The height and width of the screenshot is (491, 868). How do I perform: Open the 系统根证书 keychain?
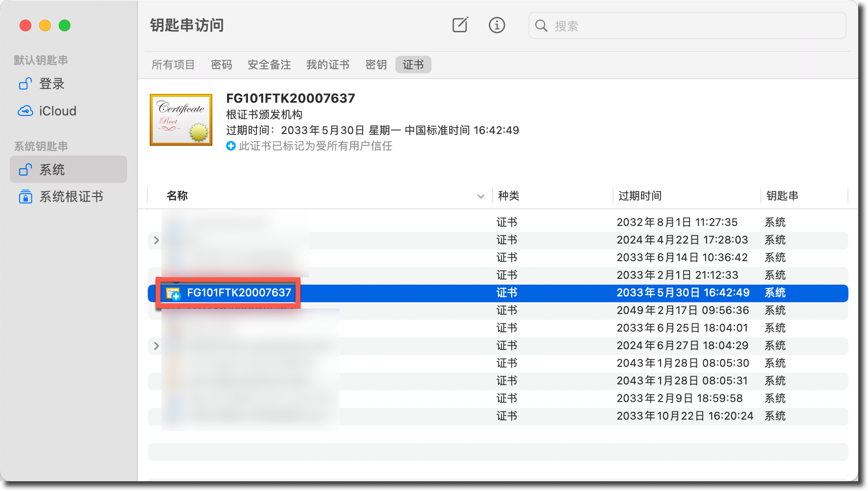[x=71, y=197]
